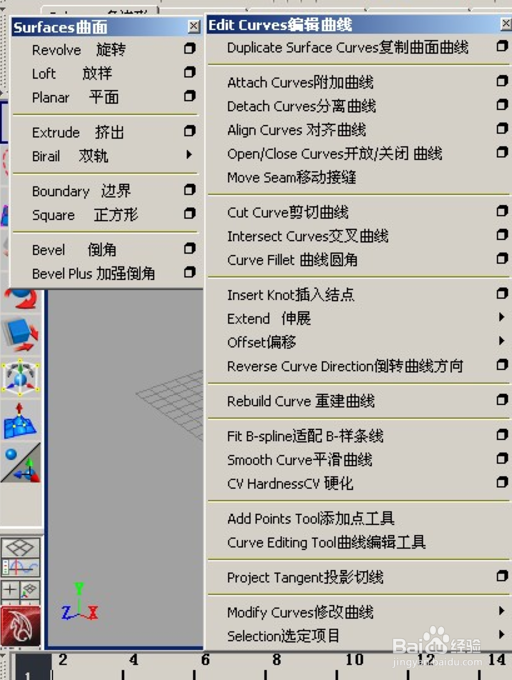Open Attach Curves options box
Image resolution: width=512 pixels, height=680 pixels.
502,81
